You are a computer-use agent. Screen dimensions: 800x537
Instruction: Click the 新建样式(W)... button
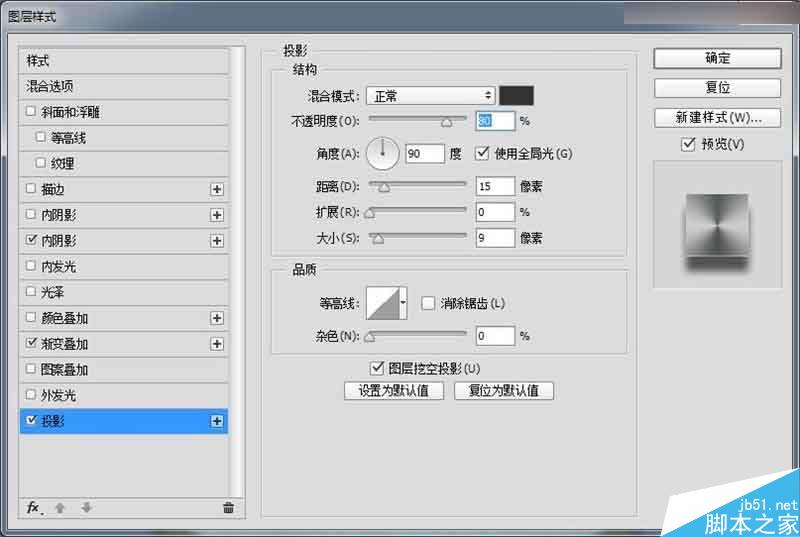(717, 118)
